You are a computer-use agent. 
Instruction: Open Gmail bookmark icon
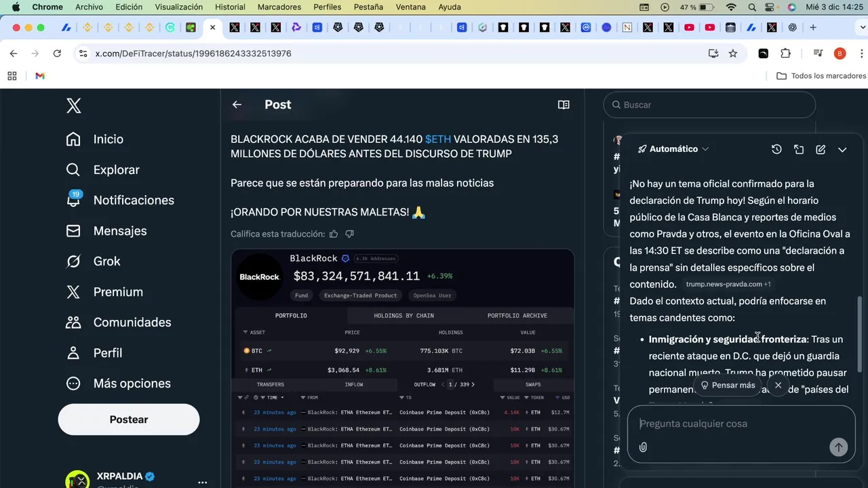pos(40,76)
